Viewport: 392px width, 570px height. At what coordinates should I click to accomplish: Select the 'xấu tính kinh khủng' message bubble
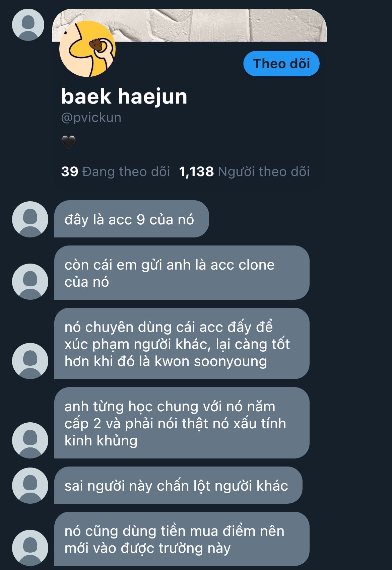182,423
